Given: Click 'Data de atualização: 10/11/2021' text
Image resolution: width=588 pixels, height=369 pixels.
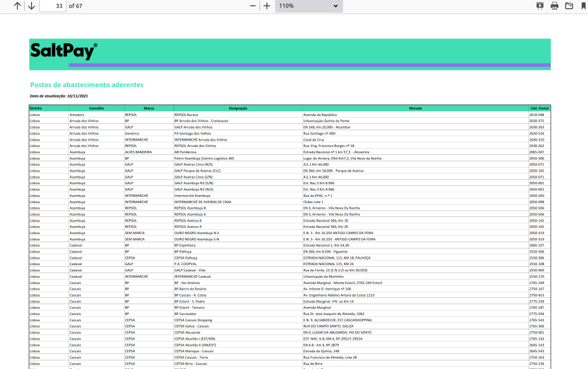Looking at the screenshot, I should click(59, 96).
